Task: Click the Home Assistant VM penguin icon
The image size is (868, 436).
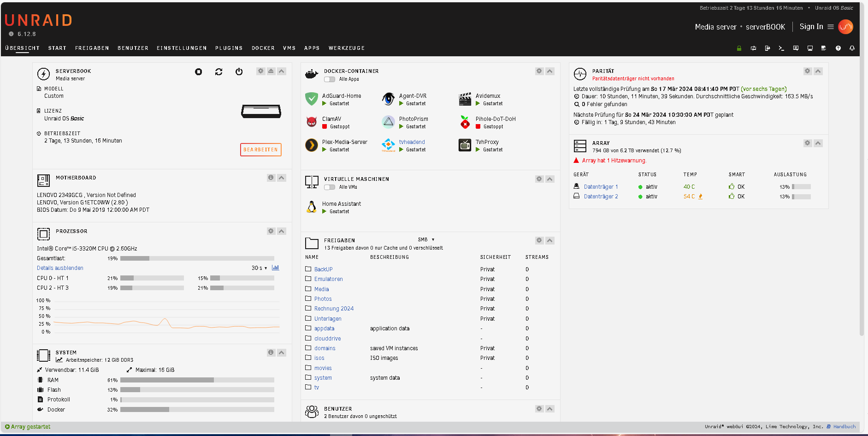Action: 312,207
